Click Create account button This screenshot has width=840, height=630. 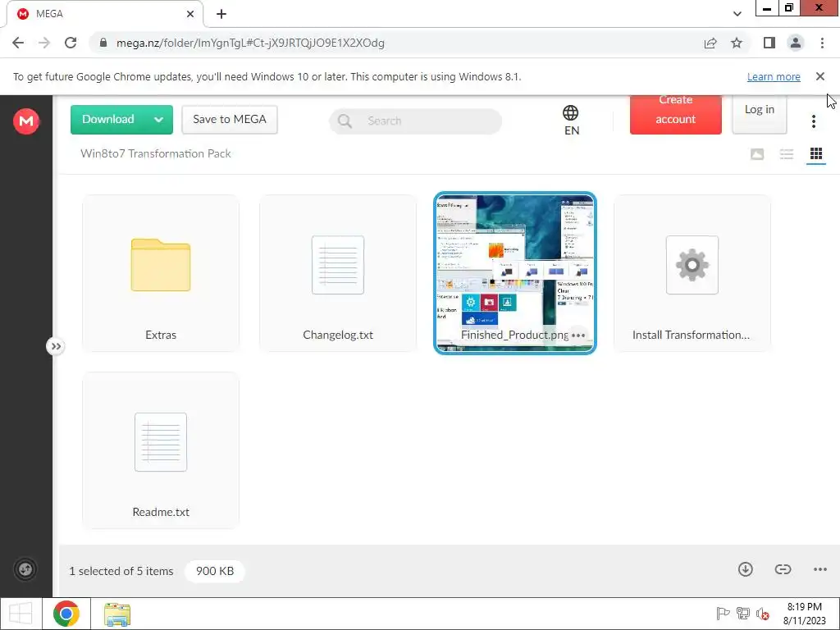click(x=676, y=113)
